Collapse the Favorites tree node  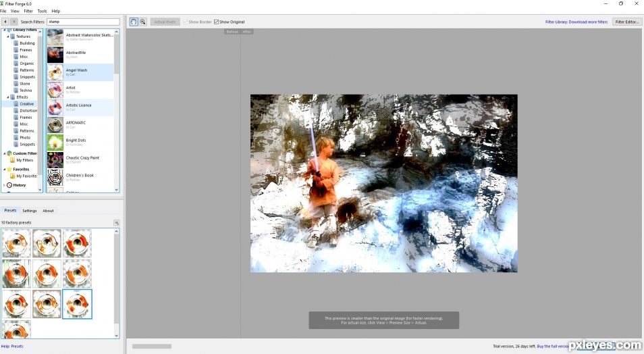click(x=5, y=169)
